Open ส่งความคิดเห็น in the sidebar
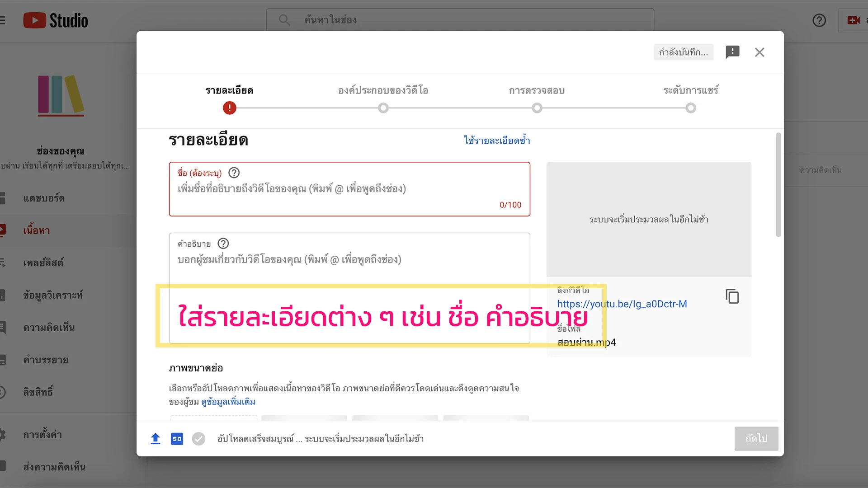868x488 pixels. coord(54,467)
